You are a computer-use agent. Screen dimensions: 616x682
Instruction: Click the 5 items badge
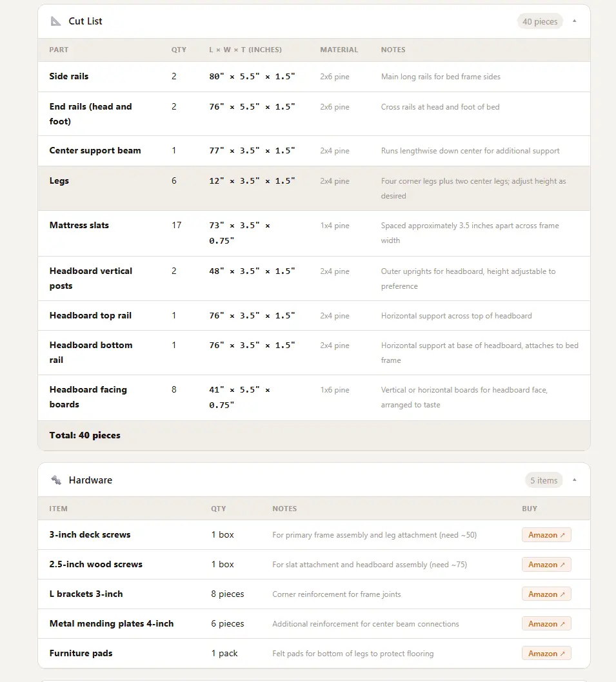click(544, 480)
